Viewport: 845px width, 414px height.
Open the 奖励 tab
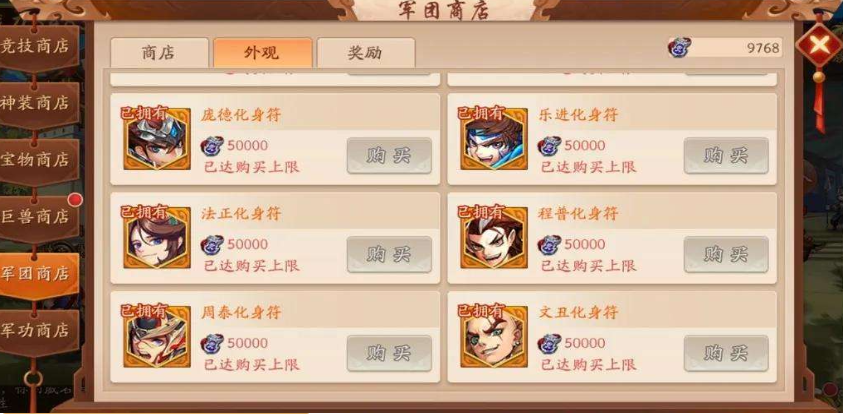[x=366, y=53]
